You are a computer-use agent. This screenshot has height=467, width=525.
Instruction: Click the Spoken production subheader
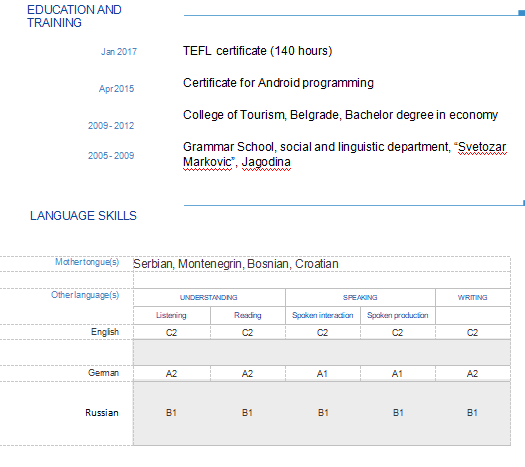pyautogui.click(x=398, y=315)
